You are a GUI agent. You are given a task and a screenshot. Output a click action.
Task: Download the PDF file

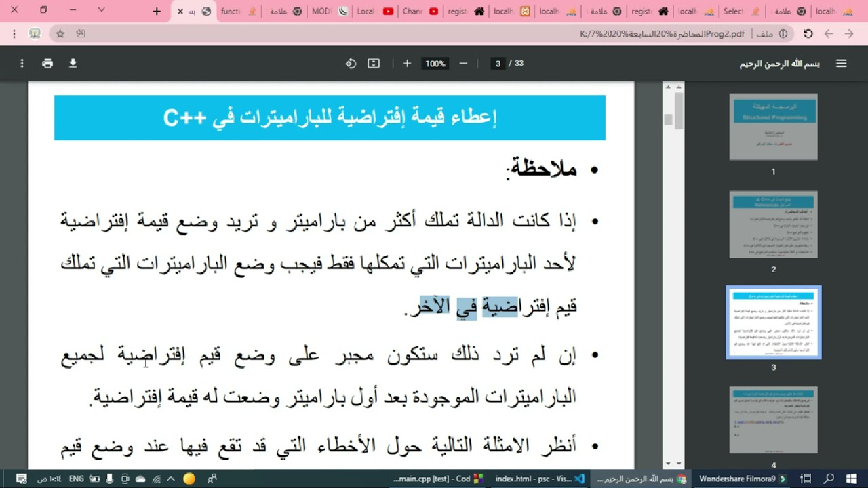pyautogui.click(x=73, y=64)
